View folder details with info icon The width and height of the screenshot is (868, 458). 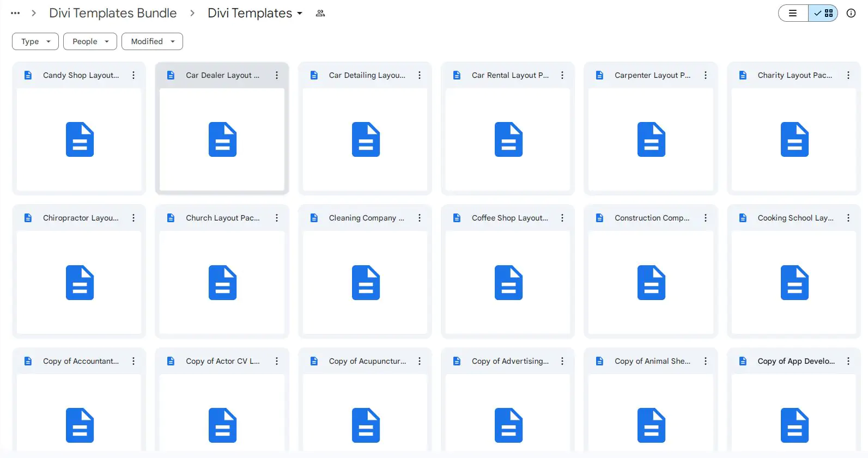point(851,13)
